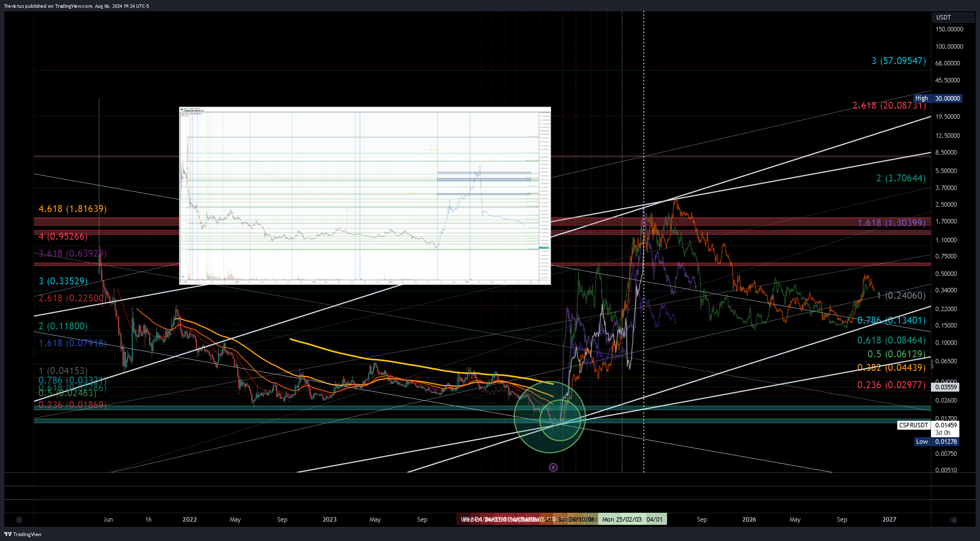The height and width of the screenshot is (541, 980).
Task: Click the 0.618 (0.08464) Fibonacci level label
Action: point(891,340)
